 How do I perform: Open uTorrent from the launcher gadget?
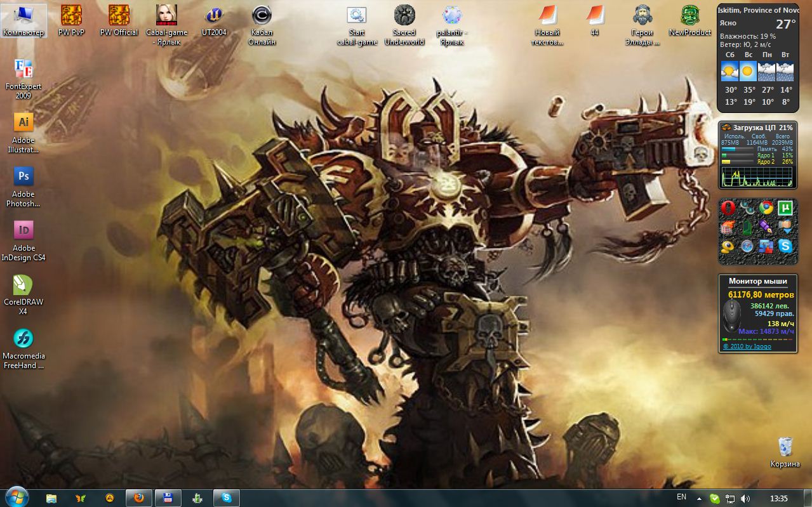(785, 207)
